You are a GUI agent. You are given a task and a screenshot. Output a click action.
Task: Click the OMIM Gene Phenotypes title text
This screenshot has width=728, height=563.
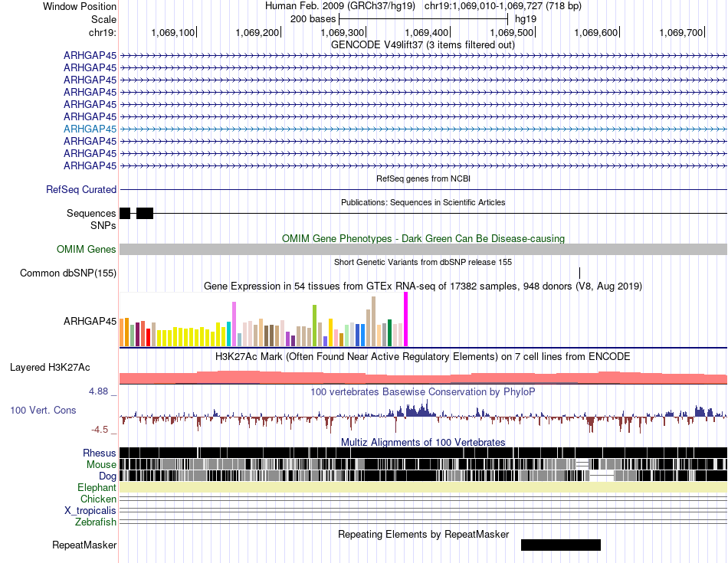pyautogui.click(x=424, y=238)
